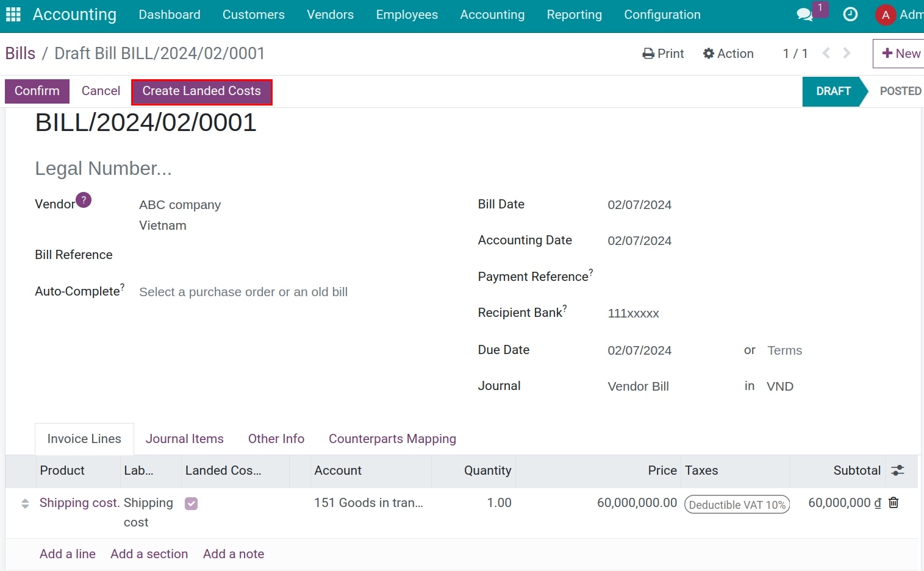Click the Bill Reference input field
The image size is (924, 571).
244,255
